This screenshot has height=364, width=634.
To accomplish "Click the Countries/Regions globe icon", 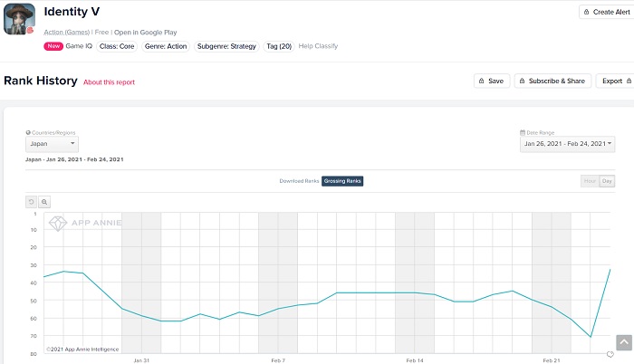I will (28, 133).
